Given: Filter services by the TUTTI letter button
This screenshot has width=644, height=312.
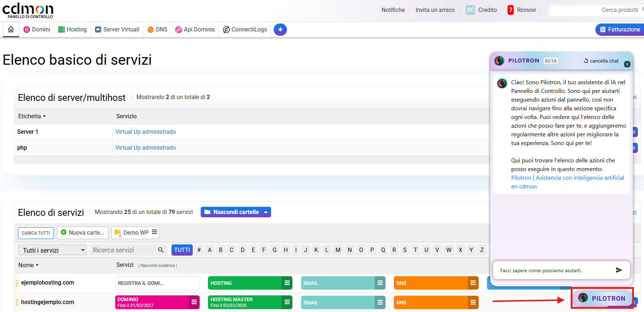Looking at the screenshot, I should [182, 250].
